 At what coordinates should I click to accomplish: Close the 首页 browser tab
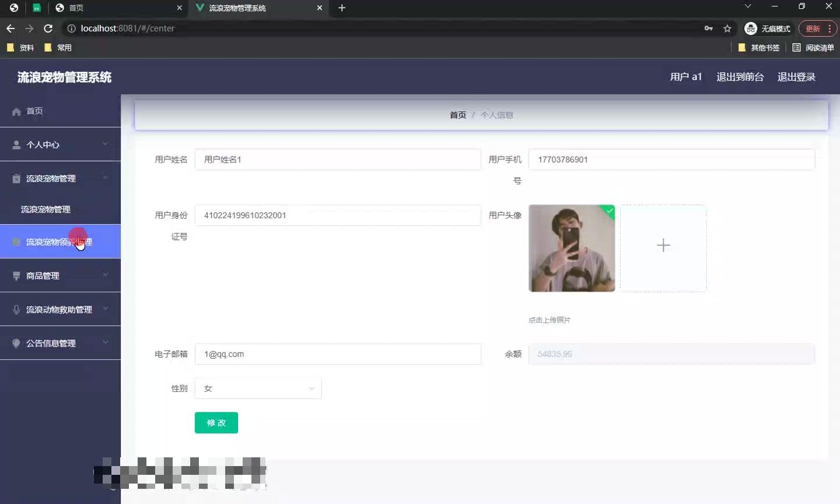point(179,8)
